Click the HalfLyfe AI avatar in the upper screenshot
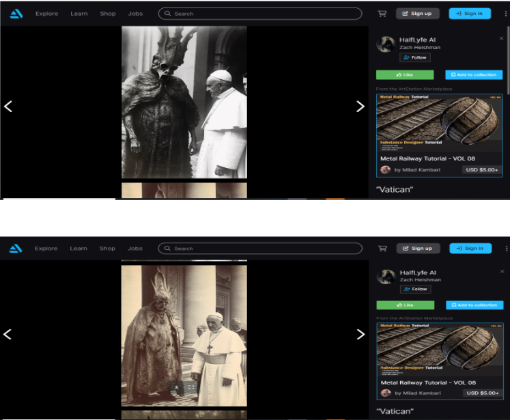 (x=386, y=44)
